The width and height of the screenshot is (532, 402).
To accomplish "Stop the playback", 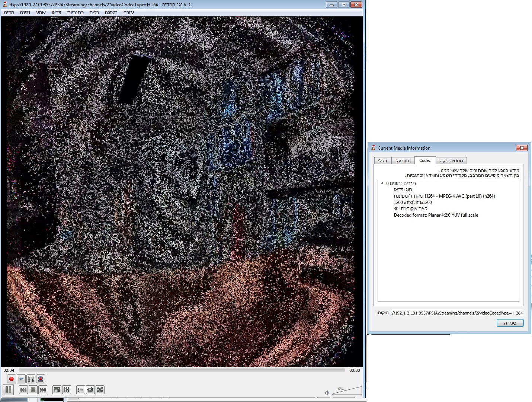I will click(x=33, y=390).
